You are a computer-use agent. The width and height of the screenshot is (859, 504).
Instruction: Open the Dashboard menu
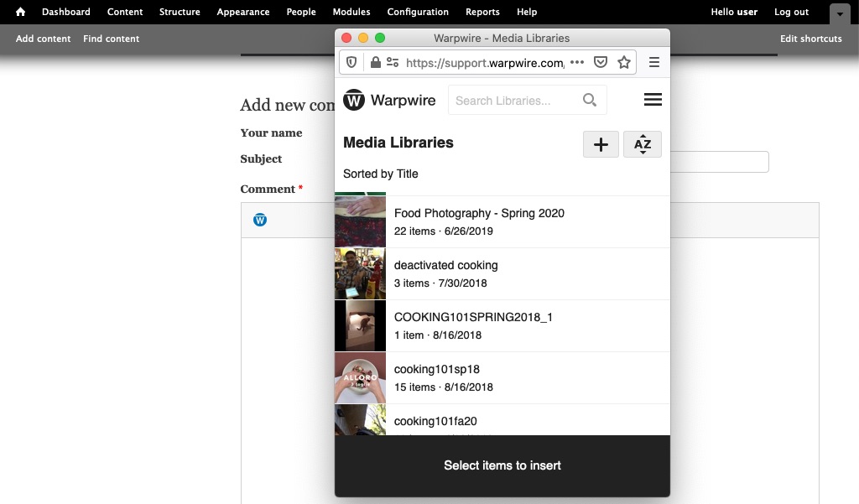(65, 12)
